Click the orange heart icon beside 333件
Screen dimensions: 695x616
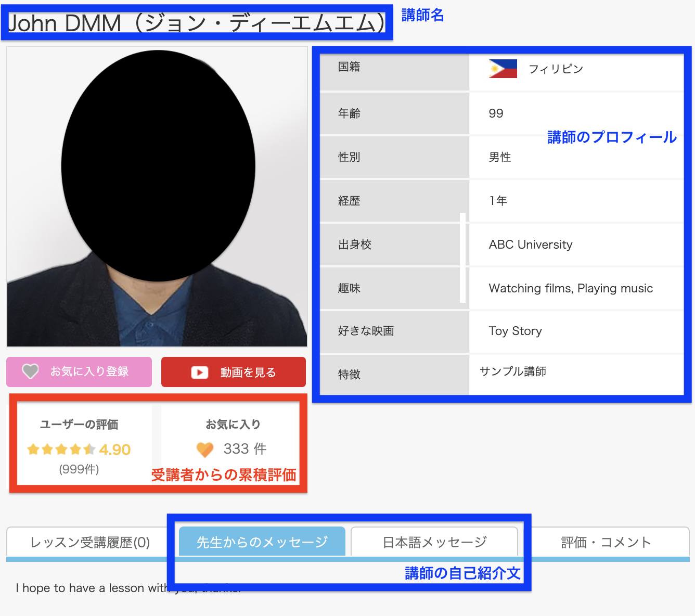pos(205,449)
